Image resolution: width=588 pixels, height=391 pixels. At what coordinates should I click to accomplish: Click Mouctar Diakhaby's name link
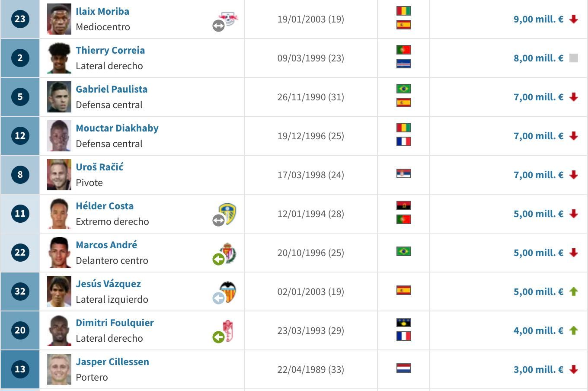(117, 128)
